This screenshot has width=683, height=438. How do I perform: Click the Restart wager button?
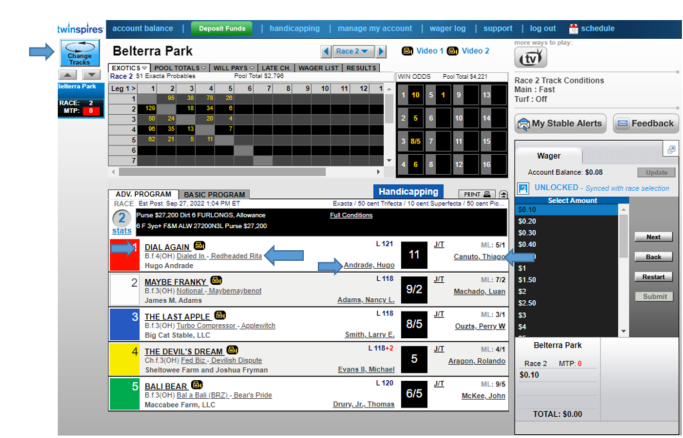[653, 277]
